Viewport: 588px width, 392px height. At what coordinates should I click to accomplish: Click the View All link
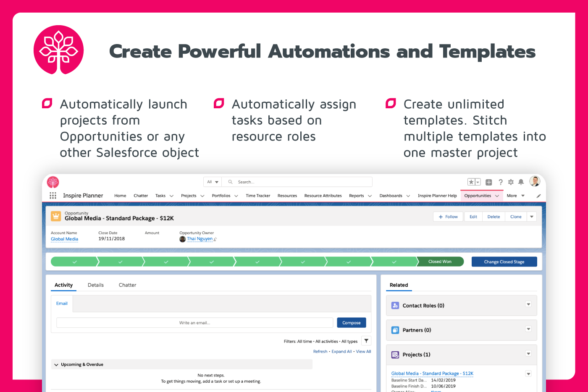(x=363, y=352)
